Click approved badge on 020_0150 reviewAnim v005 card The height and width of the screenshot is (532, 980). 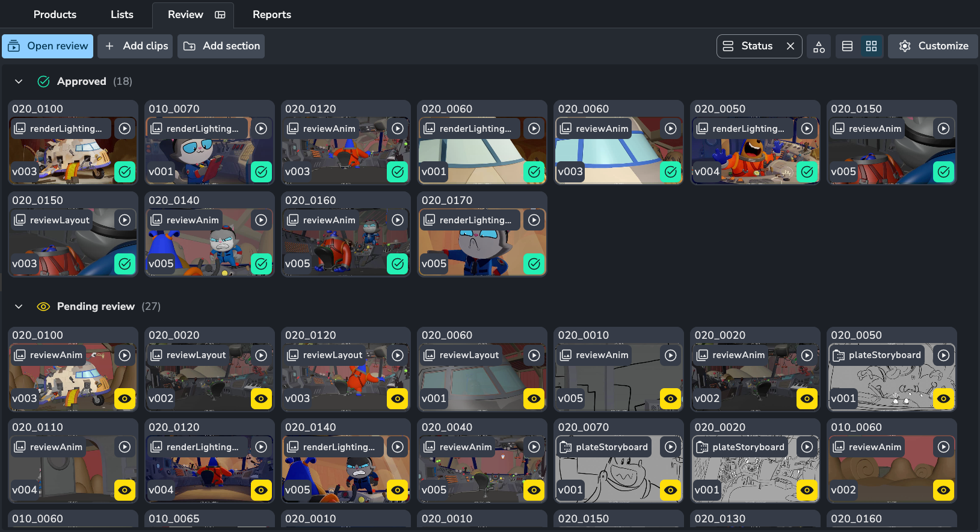(x=944, y=172)
